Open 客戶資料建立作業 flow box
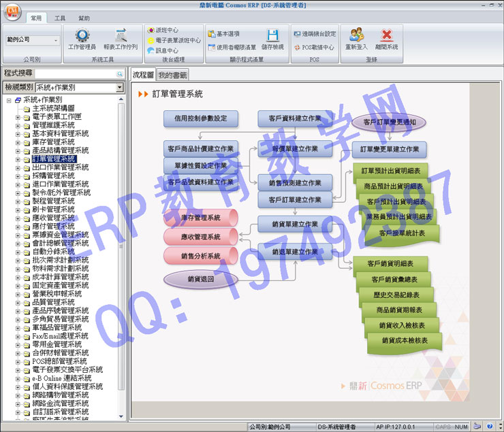Viewport: 504px width, 432px height. tap(295, 118)
